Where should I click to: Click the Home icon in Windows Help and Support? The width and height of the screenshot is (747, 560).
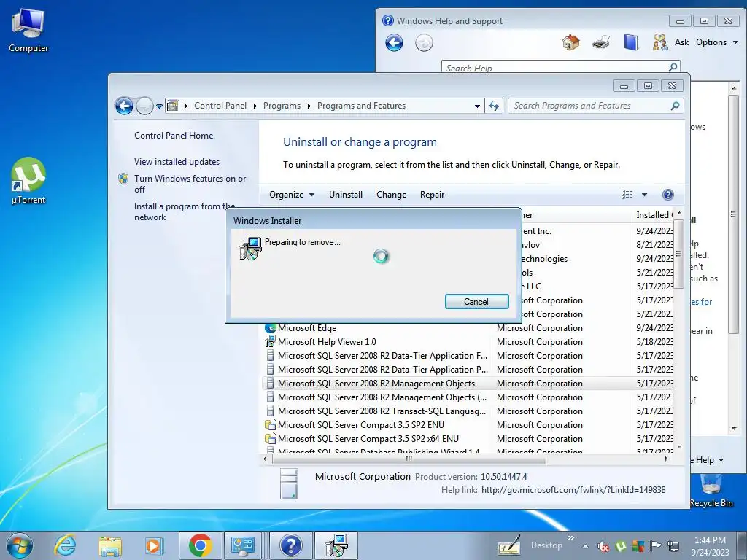(x=570, y=42)
